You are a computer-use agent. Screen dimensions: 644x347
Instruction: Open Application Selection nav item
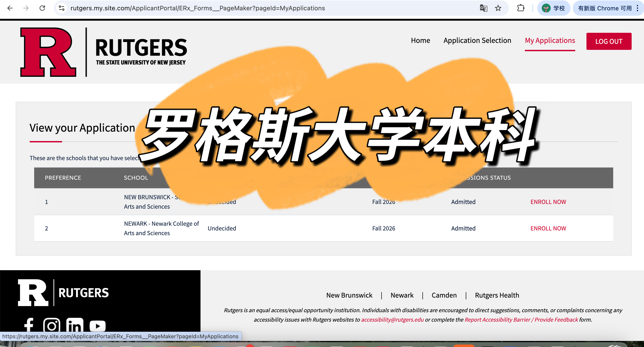click(477, 40)
